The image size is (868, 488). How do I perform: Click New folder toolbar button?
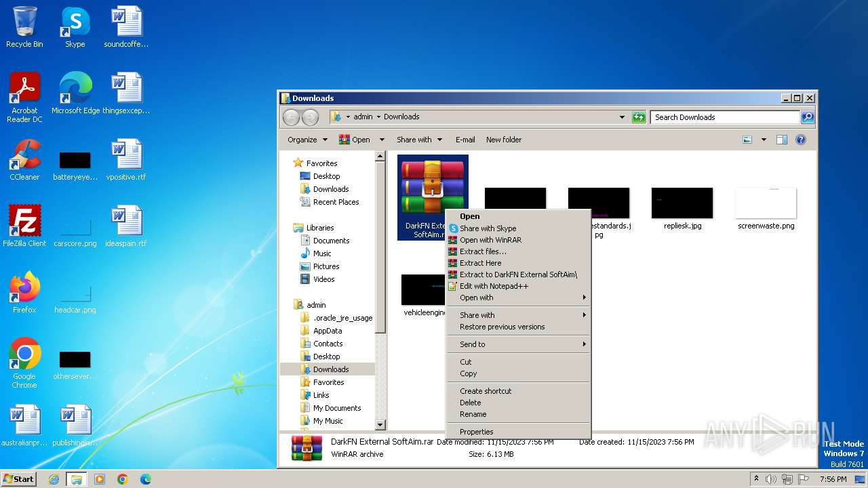coord(504,140)
